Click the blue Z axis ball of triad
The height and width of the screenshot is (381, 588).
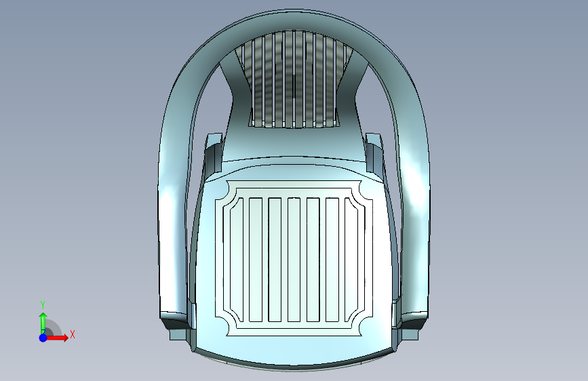click(x=43, y=338)
